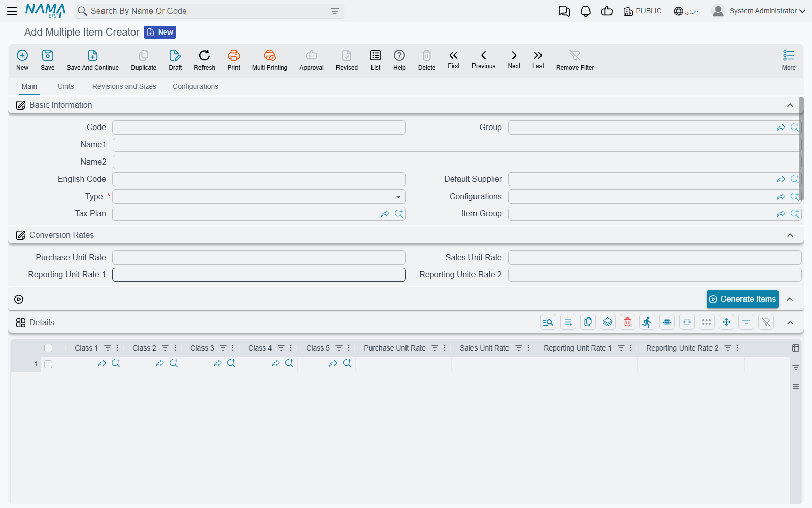
Task: Navigate to Default Supplier record arrow
Action: point(781,179)
